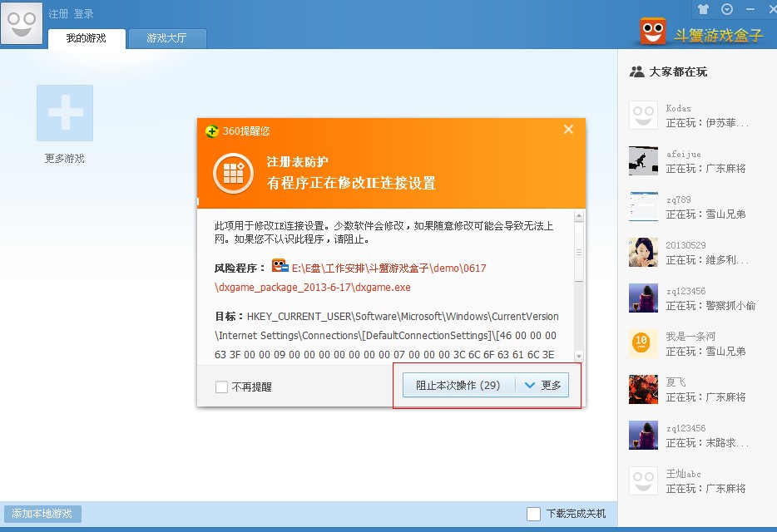Click 添加本地游戏 button
The height and width of the screenshot is (532, 777).
click(x=42, y=514)
